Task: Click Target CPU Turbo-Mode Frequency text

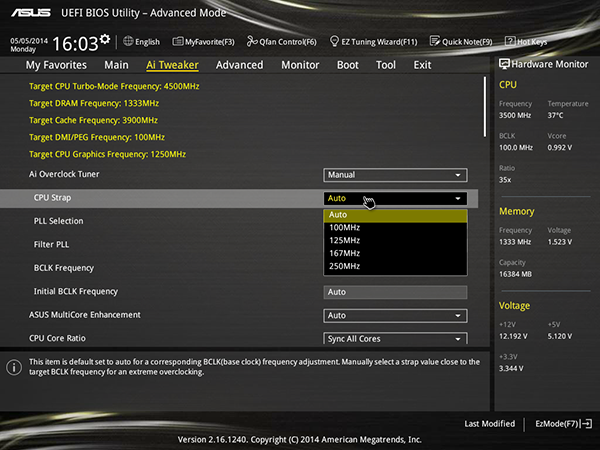Action: pos(114,86)
